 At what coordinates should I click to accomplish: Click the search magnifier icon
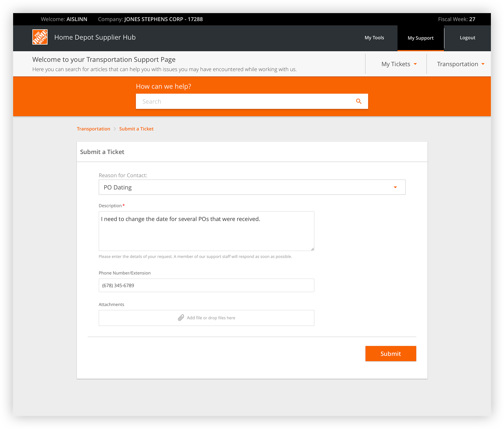click(x=359, y=101)
